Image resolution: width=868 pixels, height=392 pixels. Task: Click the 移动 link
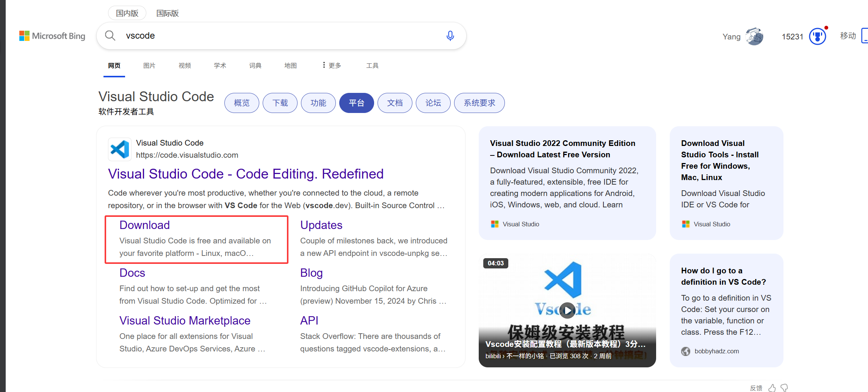(x=848, y=36)
